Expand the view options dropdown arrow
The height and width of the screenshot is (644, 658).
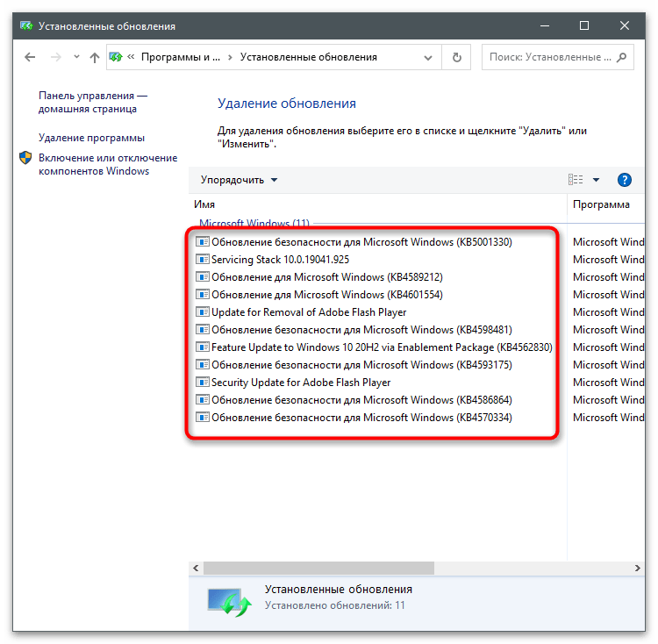coord(596,180)
